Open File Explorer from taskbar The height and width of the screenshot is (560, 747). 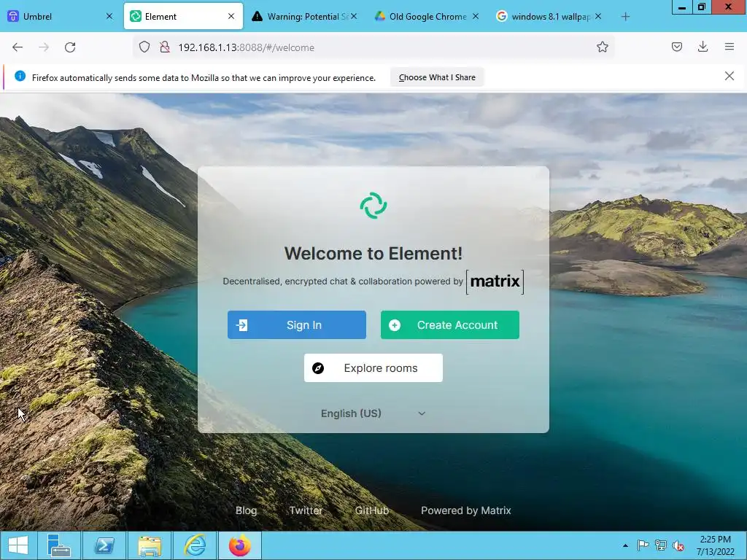pos(150,545)
